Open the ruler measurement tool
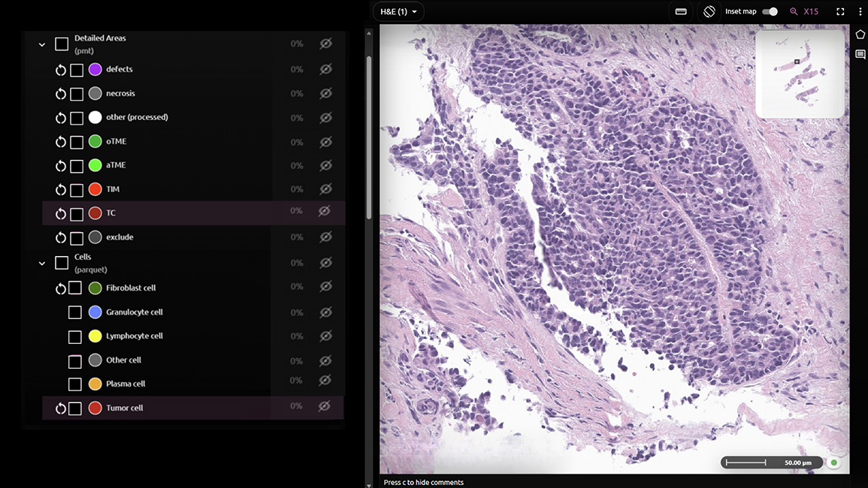This screenshot has width=868, height=488. (681, 11)
